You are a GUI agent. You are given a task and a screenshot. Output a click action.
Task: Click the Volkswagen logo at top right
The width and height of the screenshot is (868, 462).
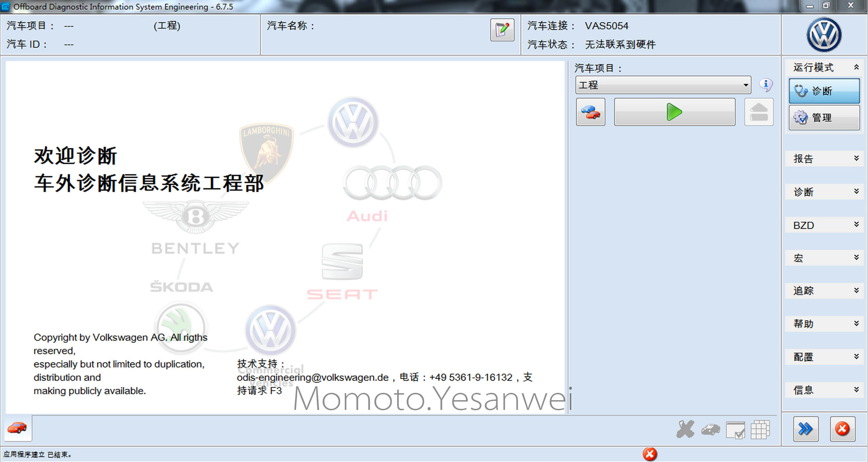pos(824,35)
